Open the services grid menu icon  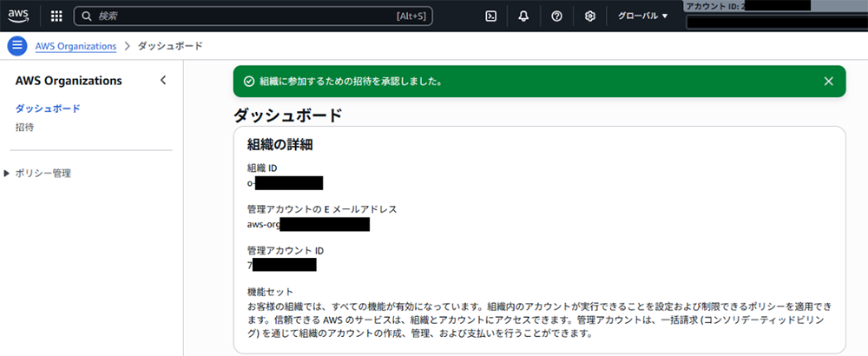click(56, 16)
